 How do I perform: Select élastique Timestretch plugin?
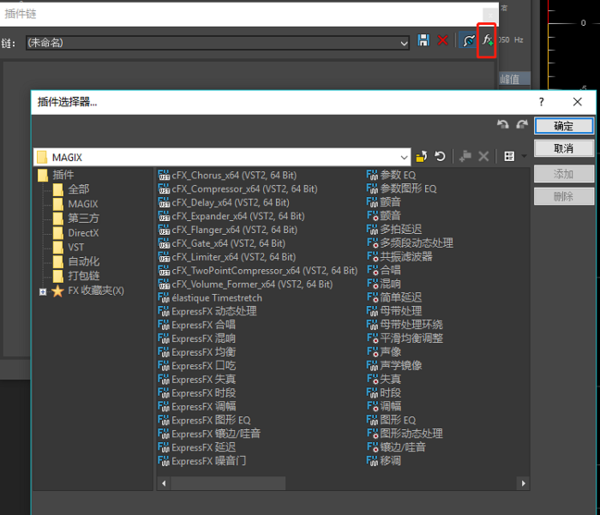(x=210, y=298)
